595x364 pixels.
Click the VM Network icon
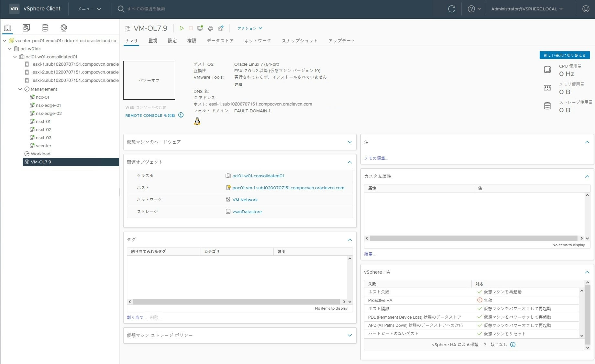[x=228, y=200]
